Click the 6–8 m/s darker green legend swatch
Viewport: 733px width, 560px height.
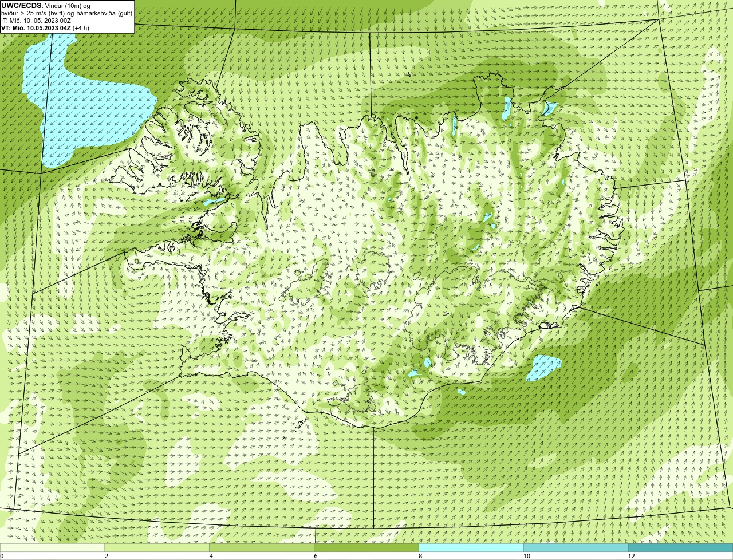coord(366,547)
